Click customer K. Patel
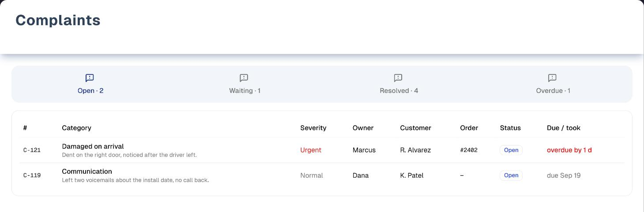 (x=412, y=175)
